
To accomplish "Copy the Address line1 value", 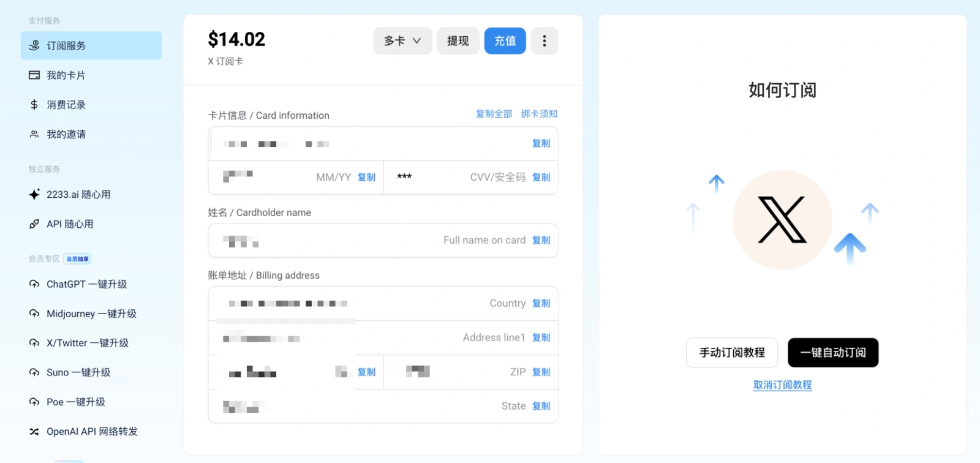I will [541, 337].
